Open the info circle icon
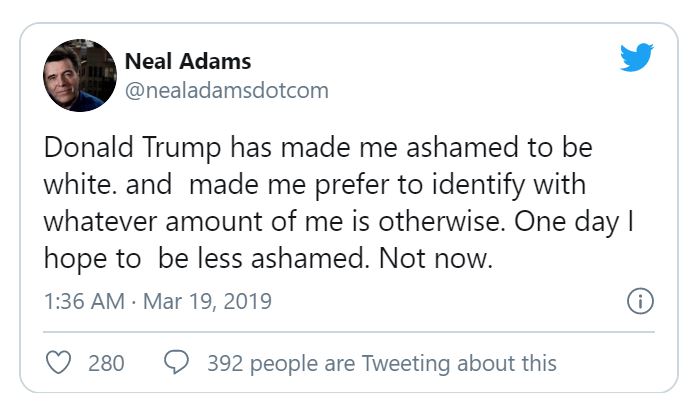This screenshot has height=411, width=688. pos(639,301)
